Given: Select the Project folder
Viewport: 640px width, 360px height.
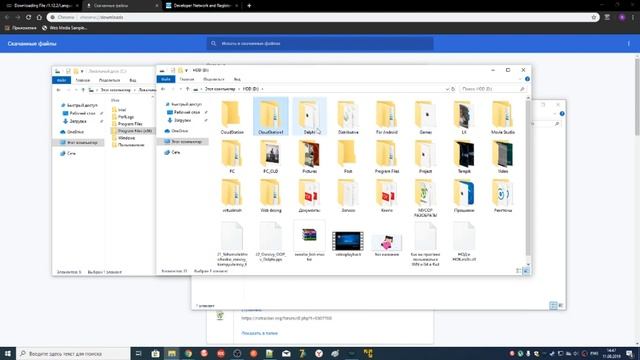Looking at the screenshot, I should (425, 156).
